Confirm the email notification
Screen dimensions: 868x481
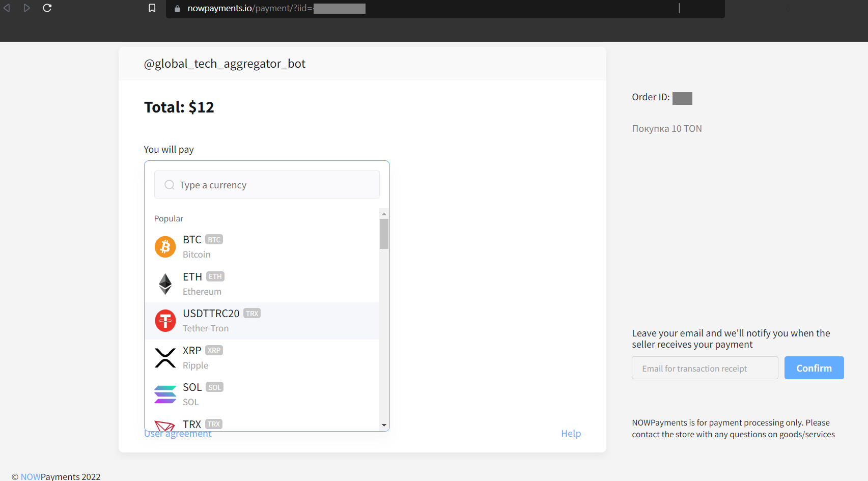(814, 368)
